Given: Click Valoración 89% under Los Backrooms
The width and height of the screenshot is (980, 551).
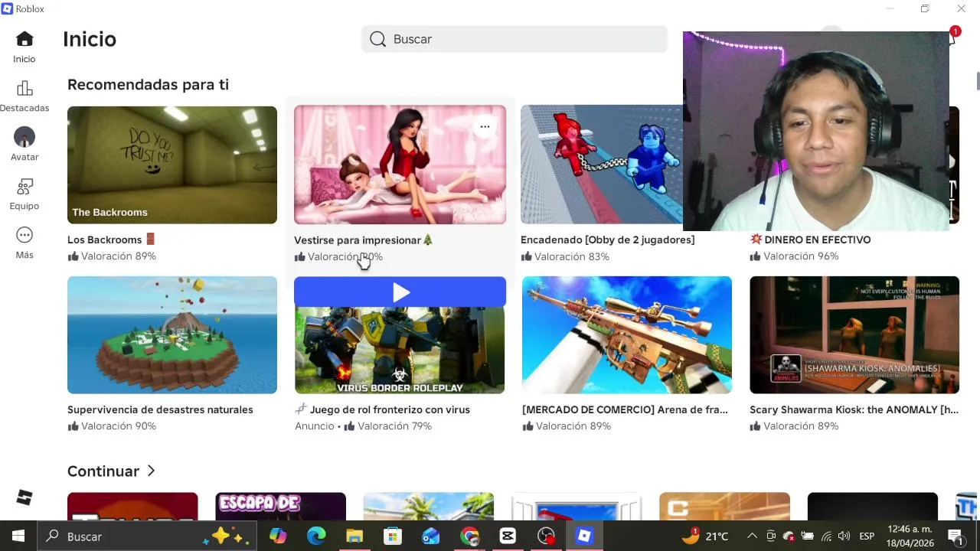Looking at the screenshot, I should [x=112, y=256].
